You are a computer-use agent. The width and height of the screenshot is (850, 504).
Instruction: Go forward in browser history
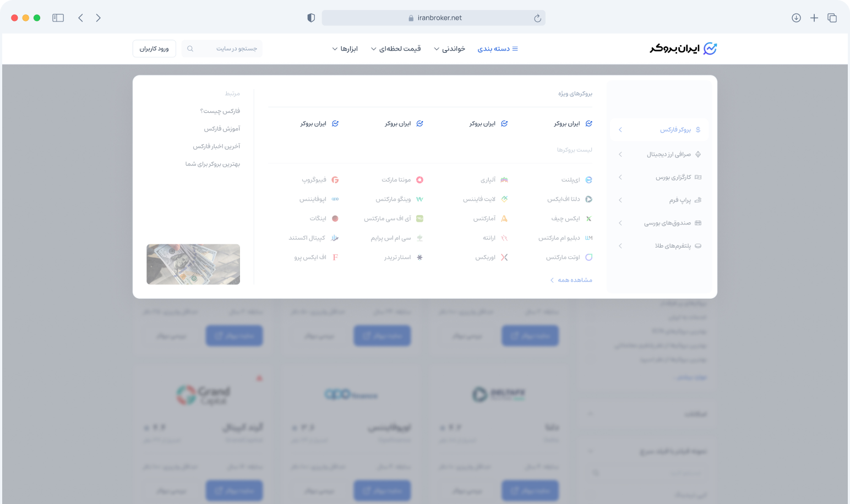tap(98, 18)
